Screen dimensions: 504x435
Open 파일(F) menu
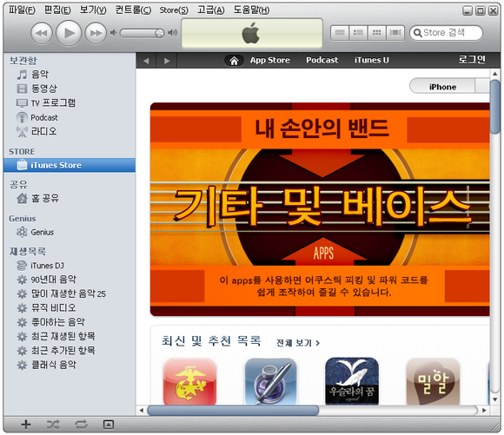click(22, 10)
